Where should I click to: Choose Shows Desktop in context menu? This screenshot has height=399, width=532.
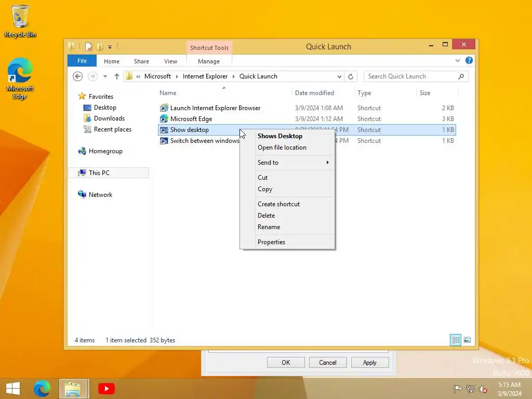[x=287, y=136]
